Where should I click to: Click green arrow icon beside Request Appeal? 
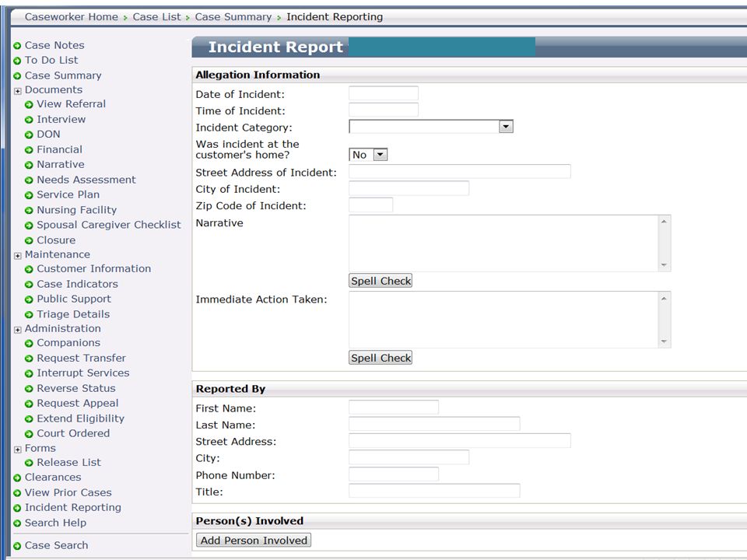29,404
